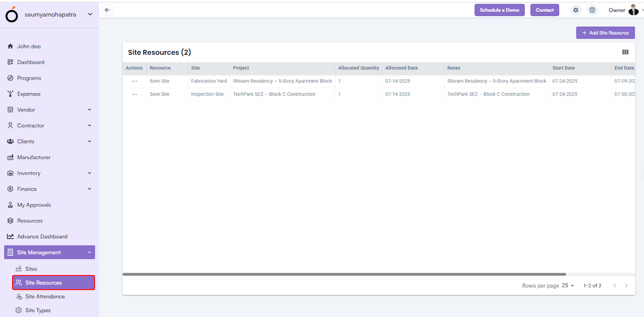Click the Contact button
Viewport: 644px width, 317px height.
coord(545,10)
